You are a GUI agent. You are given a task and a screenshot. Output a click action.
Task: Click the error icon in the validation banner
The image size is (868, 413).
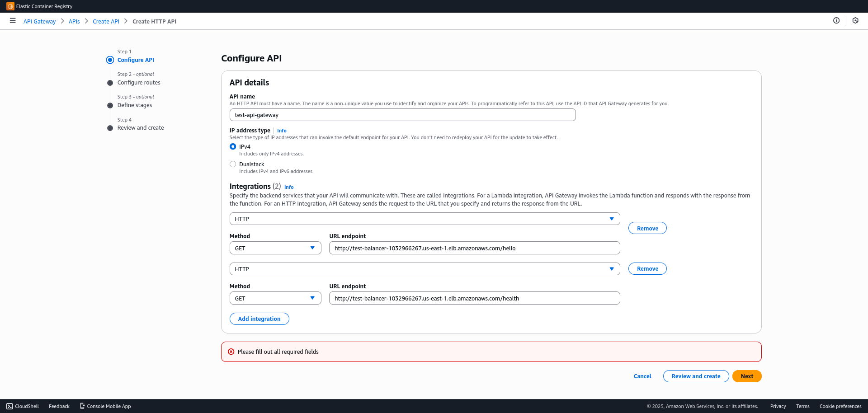(231, 351)
